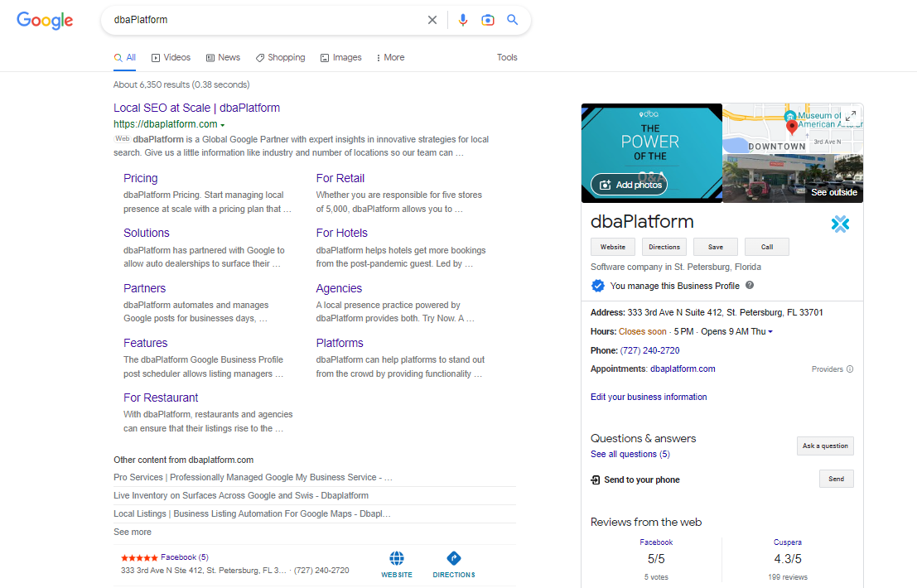This screenshot has width=917, height=588.
Task: Click See more under other content
Action: pos(133,532)
